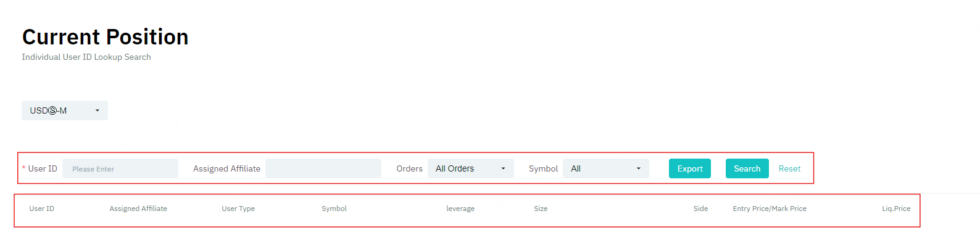
Task: Click the Orders dropdown caret icon
Action: pyautogui.click(x=503, y=168)
